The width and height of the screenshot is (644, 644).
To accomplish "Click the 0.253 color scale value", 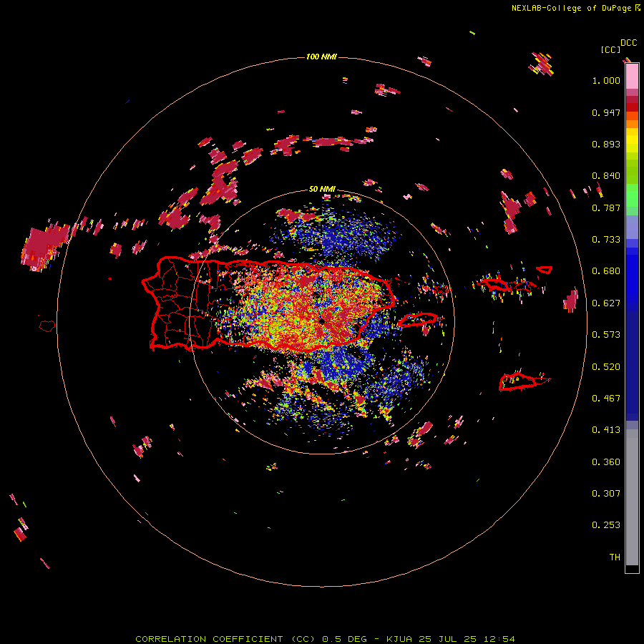I will (x=606, y=525).
